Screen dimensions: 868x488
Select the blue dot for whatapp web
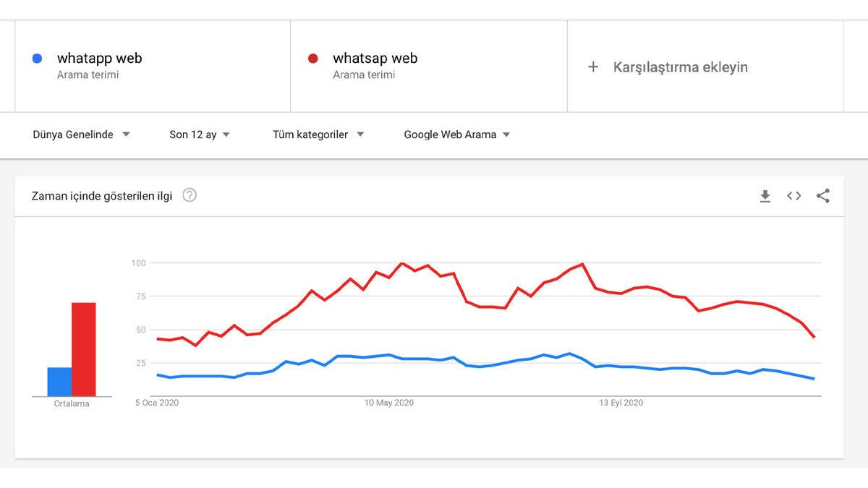click(x=36, y=58)
